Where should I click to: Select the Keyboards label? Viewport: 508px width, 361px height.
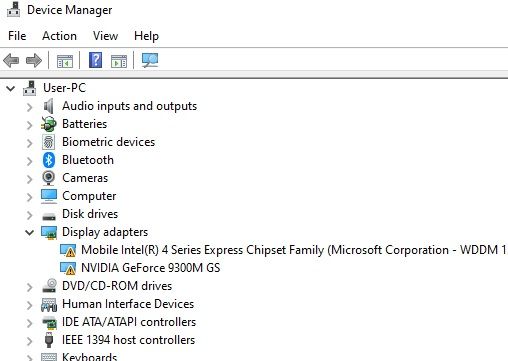(89, 357)
